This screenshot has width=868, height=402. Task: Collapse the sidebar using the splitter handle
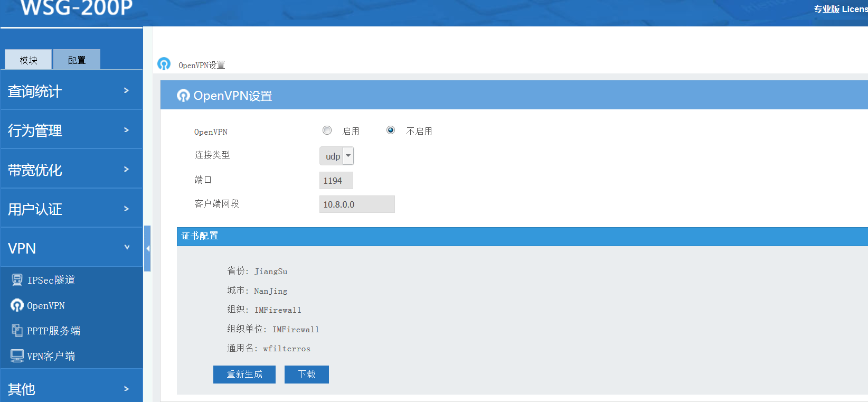pyautogui.click(x=147, y=248)
